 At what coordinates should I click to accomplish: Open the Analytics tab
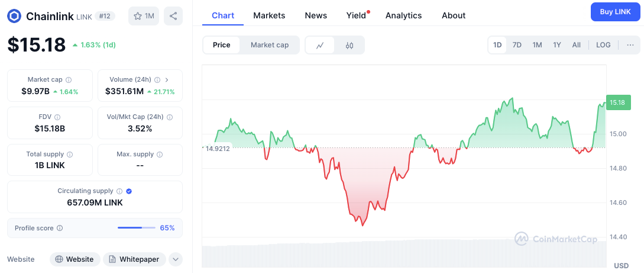[x=403, y=15]
